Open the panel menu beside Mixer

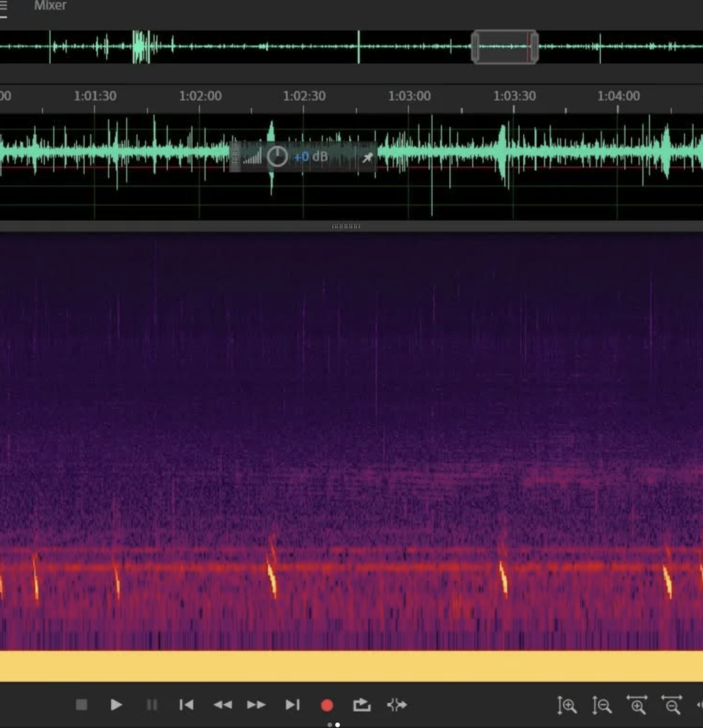[x=4, y=7]
